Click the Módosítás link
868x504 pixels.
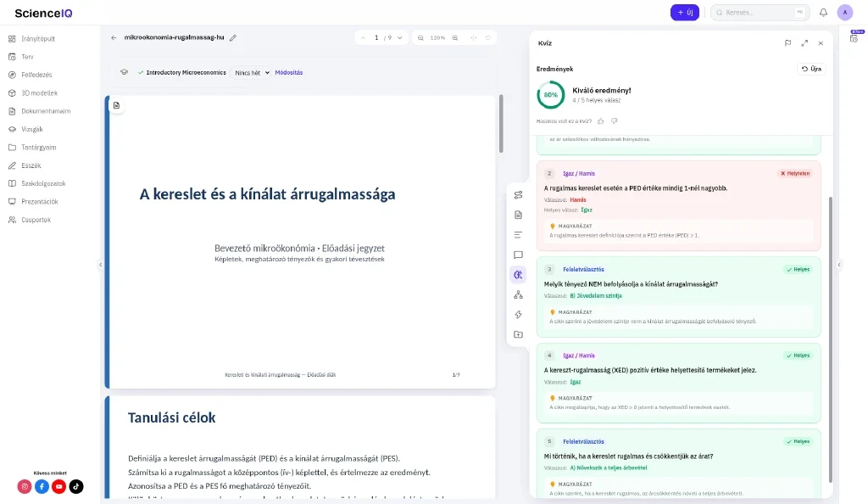(289, 73)
